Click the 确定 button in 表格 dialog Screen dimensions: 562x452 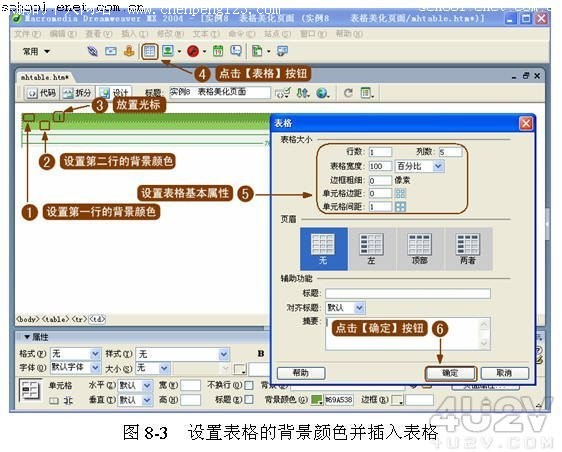click(451, 373)
